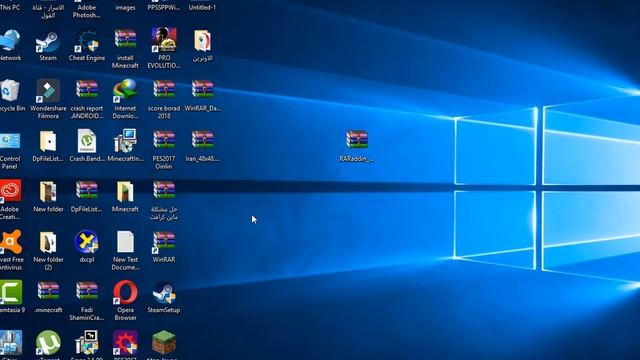640x360 pixels.
Task: Click the images label
Action: tap(125, 7)
